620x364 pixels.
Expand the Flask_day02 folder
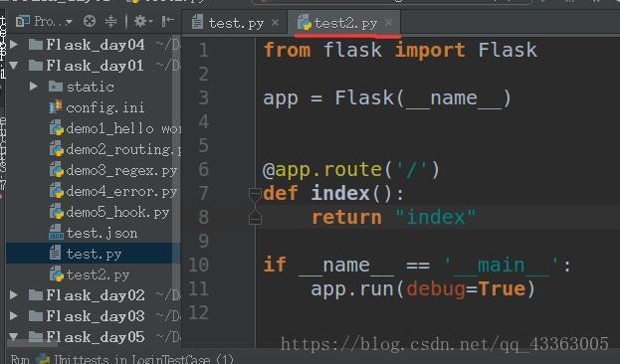[14, 294]
